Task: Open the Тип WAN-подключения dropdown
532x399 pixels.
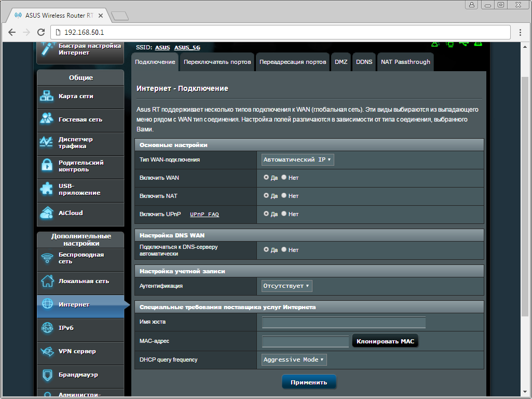Action: [x=297, y=159]
